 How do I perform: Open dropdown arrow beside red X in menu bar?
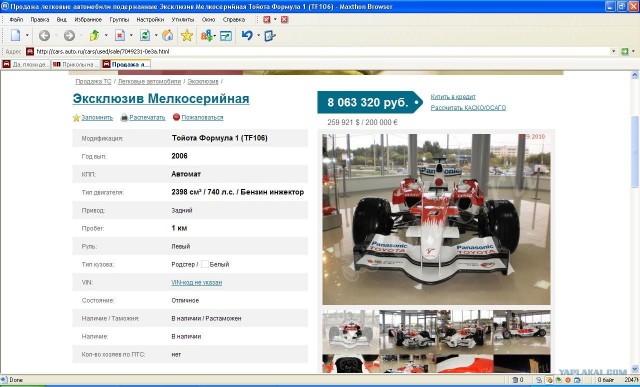click(275, 19)
